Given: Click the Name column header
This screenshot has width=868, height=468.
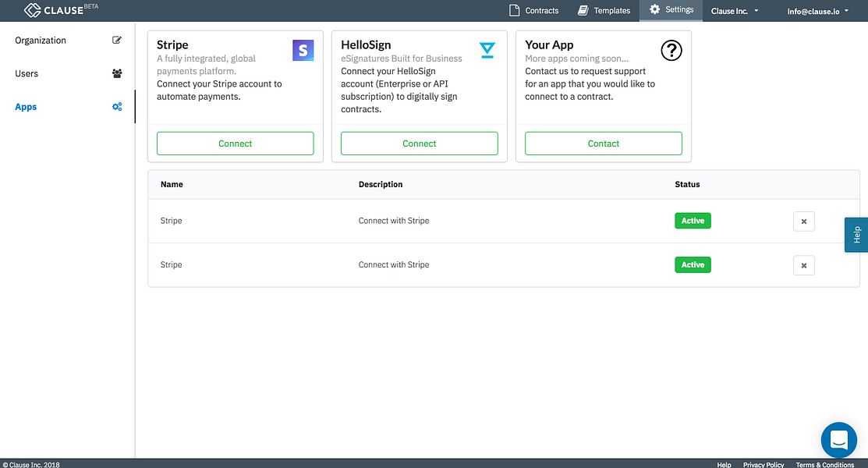Looking at the screenshot, I should (x=172, y=184).
